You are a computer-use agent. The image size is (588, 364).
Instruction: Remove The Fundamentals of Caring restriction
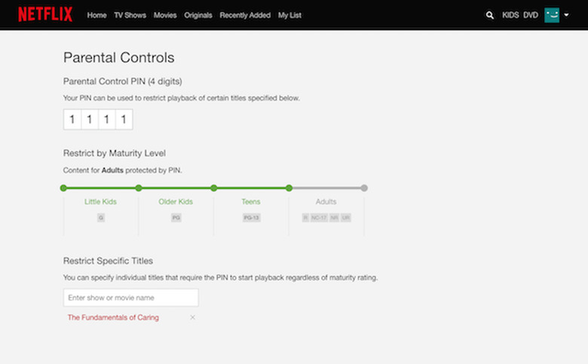click(x=192, y=318)
